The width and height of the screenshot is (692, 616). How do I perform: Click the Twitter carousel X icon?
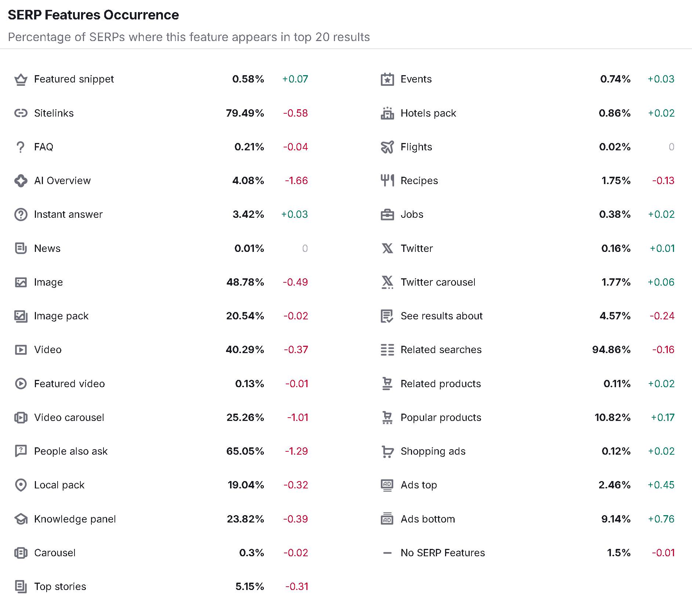[x=387, y=282]
